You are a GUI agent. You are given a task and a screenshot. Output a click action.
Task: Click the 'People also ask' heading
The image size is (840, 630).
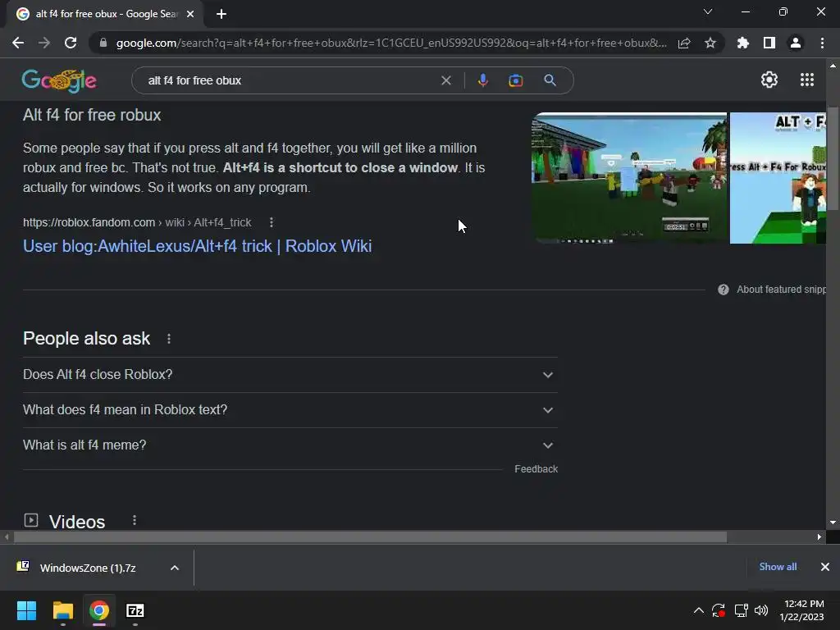tap(86, 339)
